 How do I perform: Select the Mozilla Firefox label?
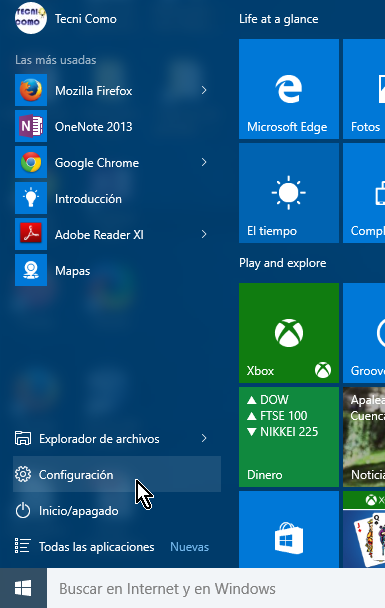pyautogui.click(x=93, y=90)
